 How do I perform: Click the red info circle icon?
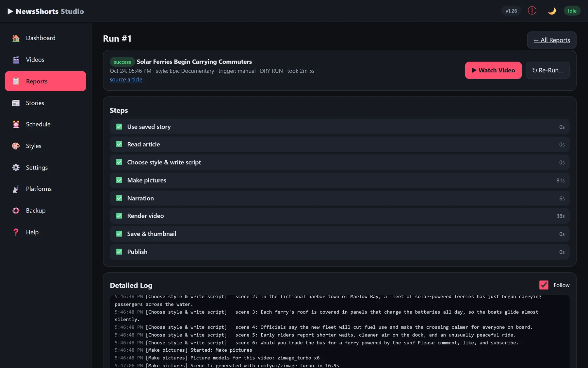(532, 11)
